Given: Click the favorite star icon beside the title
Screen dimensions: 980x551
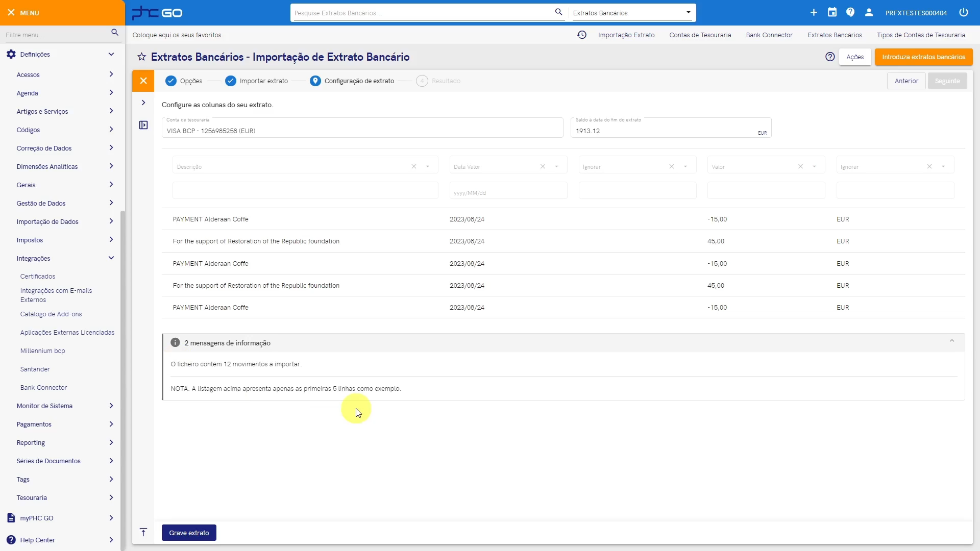Looking at the screenshot, I should click(141, 57).
